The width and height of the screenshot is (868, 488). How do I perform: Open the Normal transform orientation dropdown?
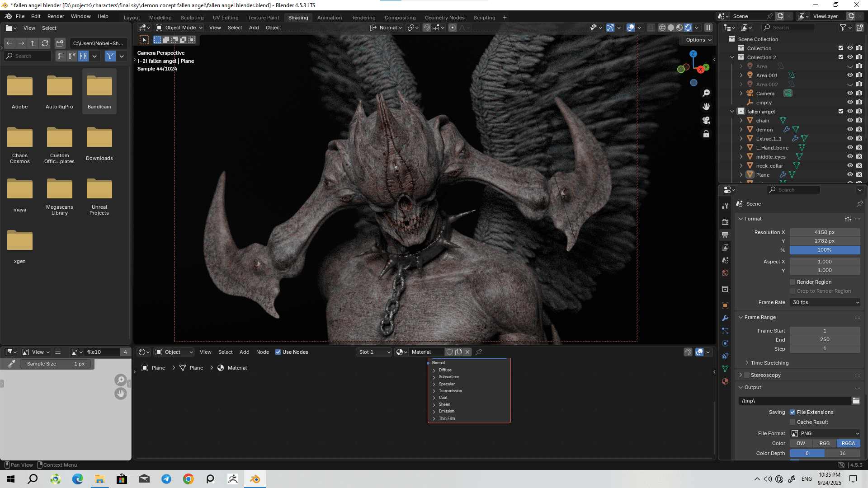tap(386, 28)
